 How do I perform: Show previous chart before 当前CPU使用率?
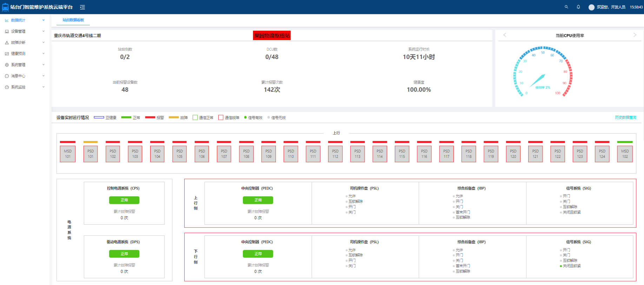(x=505, y=35)
